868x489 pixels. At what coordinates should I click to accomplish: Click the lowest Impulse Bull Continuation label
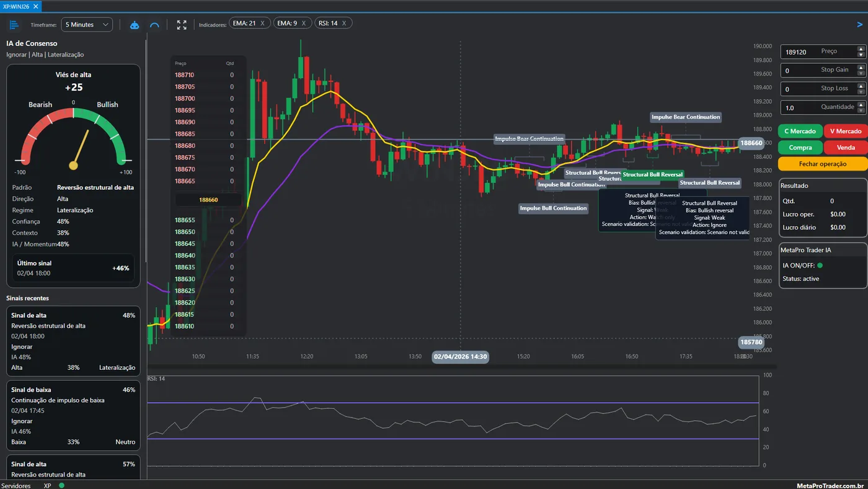tap(553, 209)
